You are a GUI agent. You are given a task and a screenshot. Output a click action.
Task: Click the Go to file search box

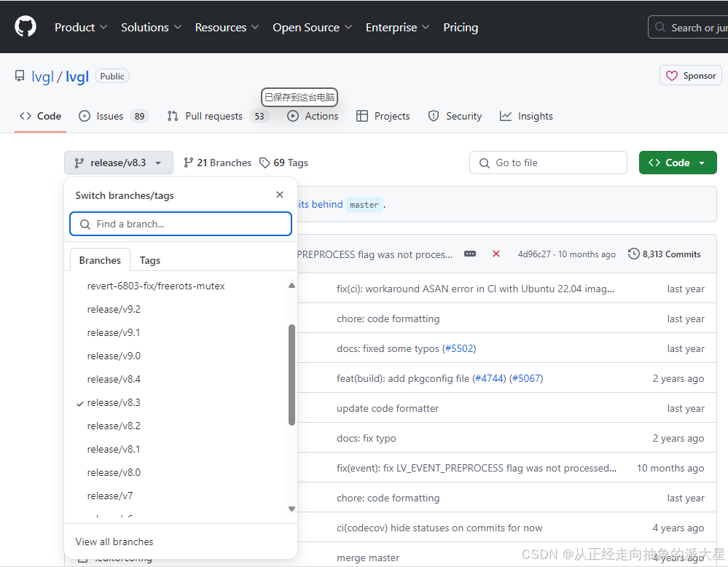click(548, 163)
